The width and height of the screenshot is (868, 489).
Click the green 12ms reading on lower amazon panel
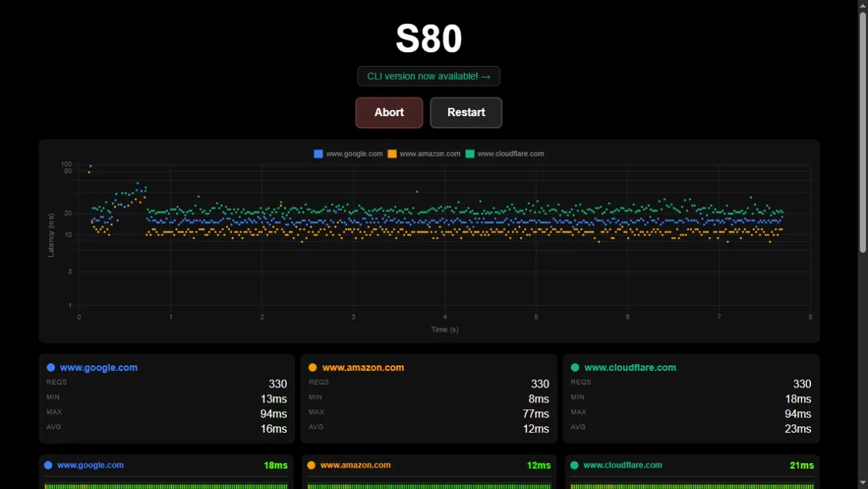(x=539, y=466)
